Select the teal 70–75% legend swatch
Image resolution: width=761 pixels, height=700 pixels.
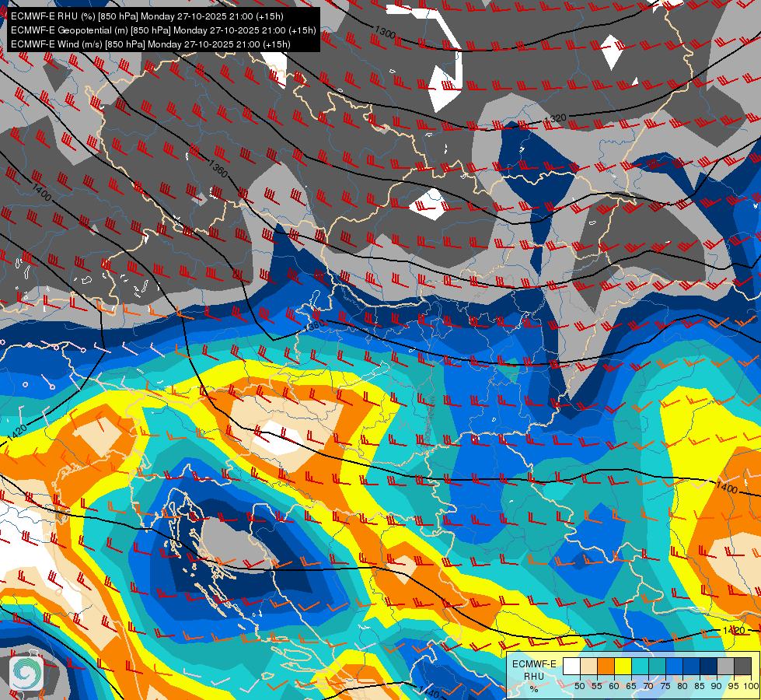coord(657,667)
